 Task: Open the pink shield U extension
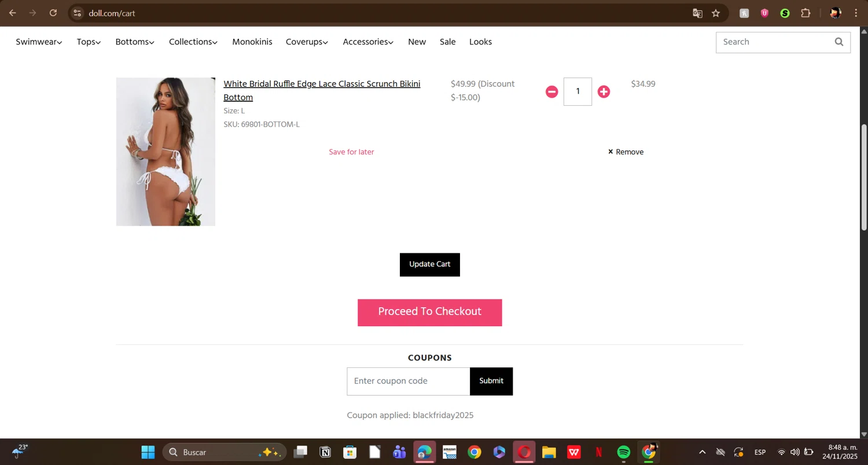764,13
